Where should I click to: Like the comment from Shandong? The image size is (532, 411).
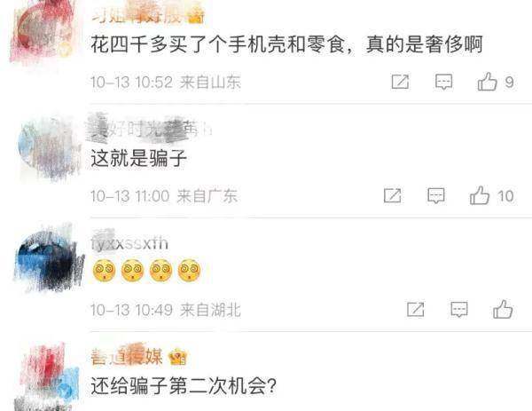[487, 82]
